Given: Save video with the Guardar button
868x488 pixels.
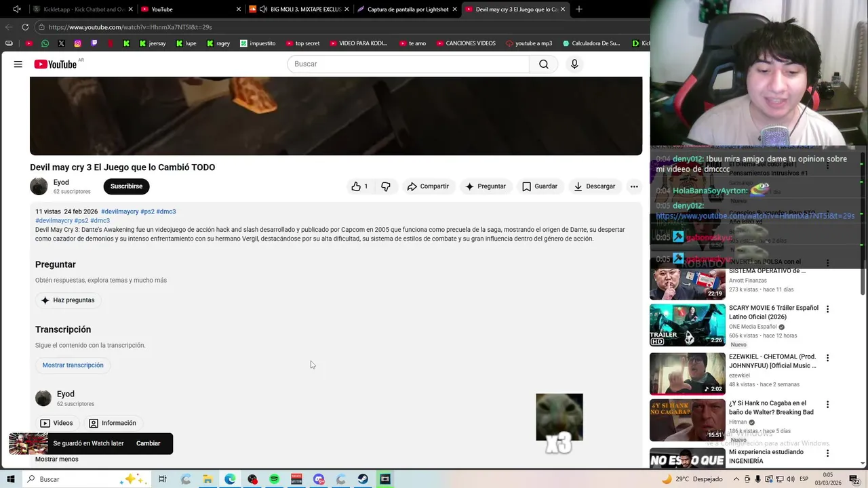Looking at the screenshot, I should pos(540,186).
